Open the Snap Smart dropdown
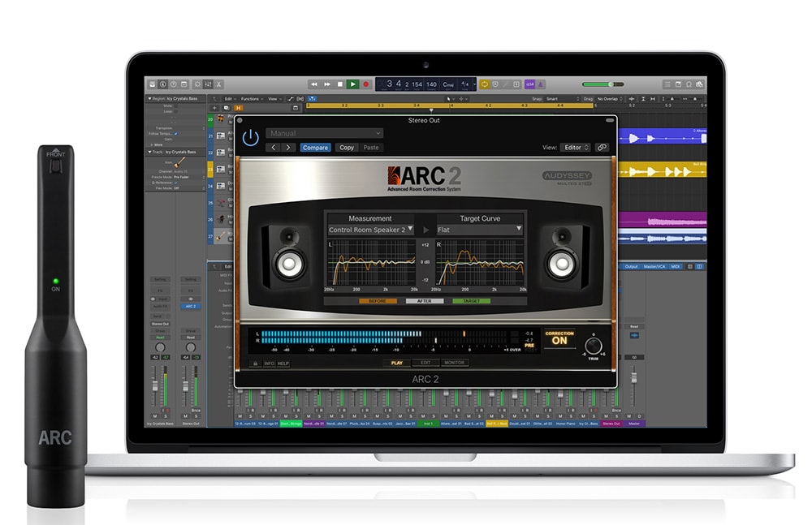812x525 pixels. tap(563, 99)
